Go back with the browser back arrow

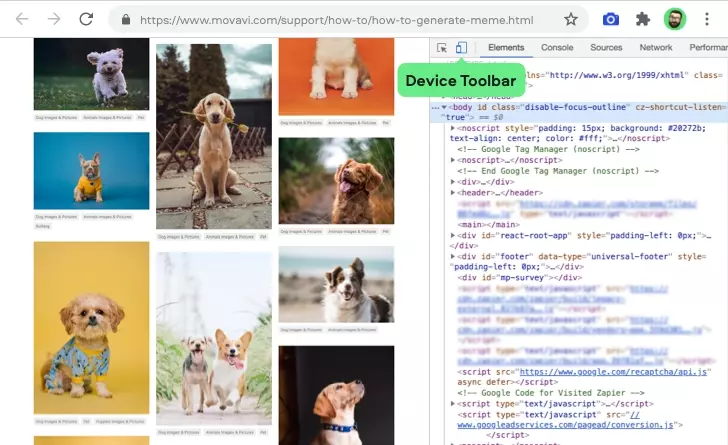point(22,19)
